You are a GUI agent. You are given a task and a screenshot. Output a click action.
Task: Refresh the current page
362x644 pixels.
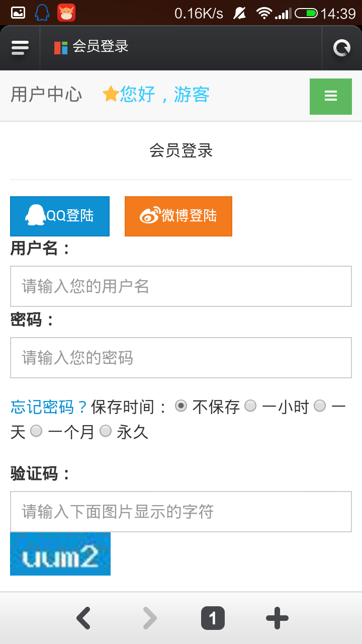pos(342,48)
